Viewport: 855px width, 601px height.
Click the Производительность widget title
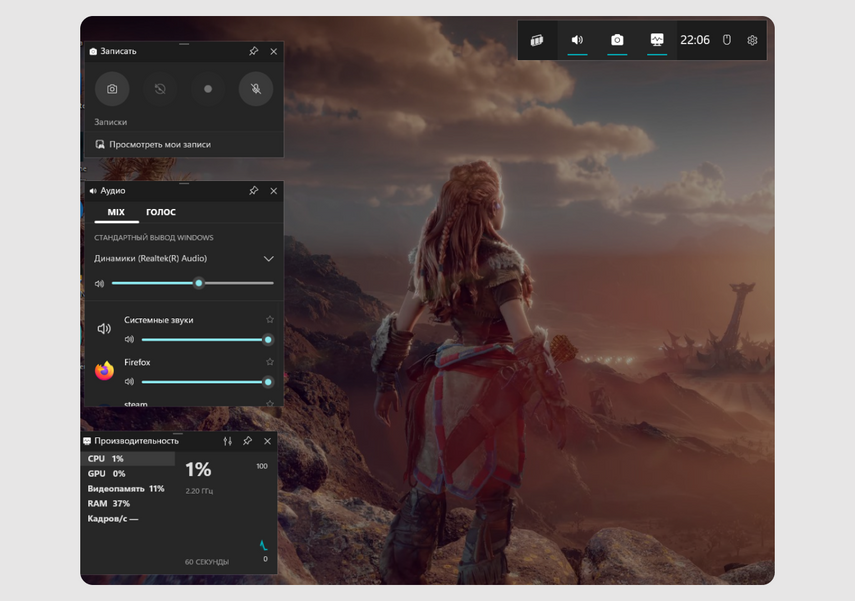click(136, 441)
